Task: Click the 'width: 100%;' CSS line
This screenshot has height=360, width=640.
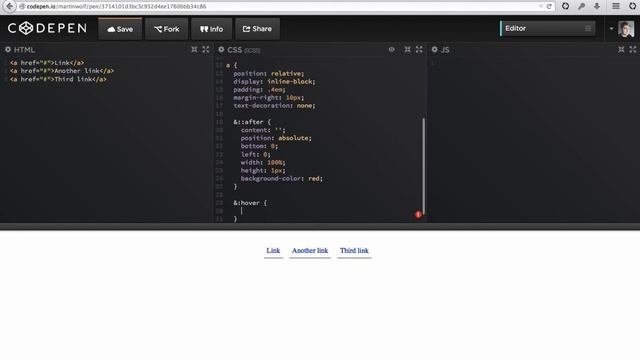Action: coord(263,162)
